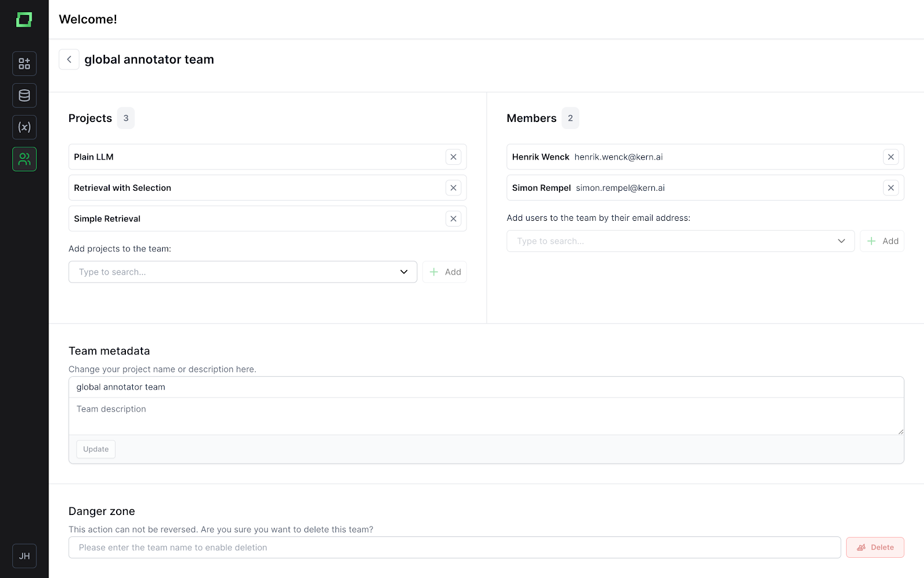Click the Team description textarea
Viewport: 924px width, 578px height.
point(486,416)
